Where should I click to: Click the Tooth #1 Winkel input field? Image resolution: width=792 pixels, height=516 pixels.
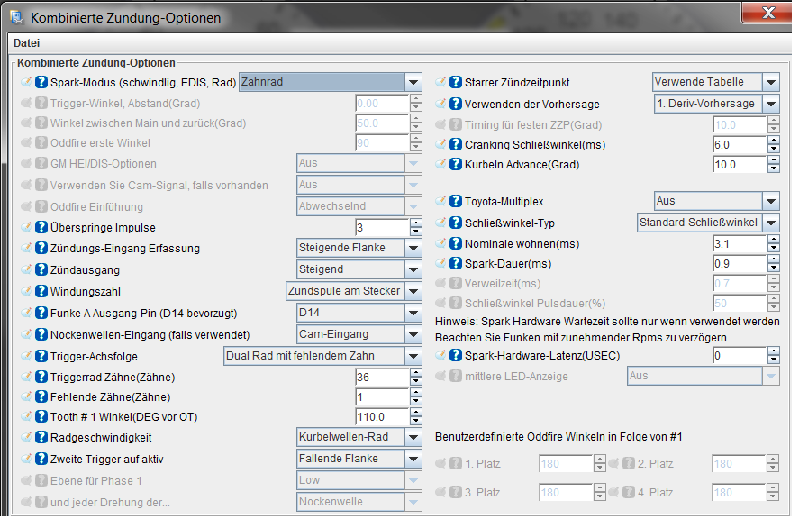pos(378,416)
